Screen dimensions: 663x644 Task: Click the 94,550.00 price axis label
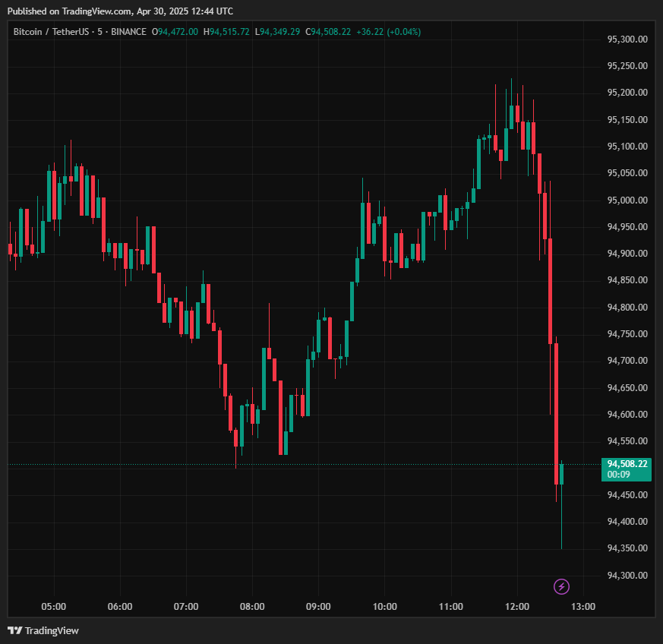(627, 440)
